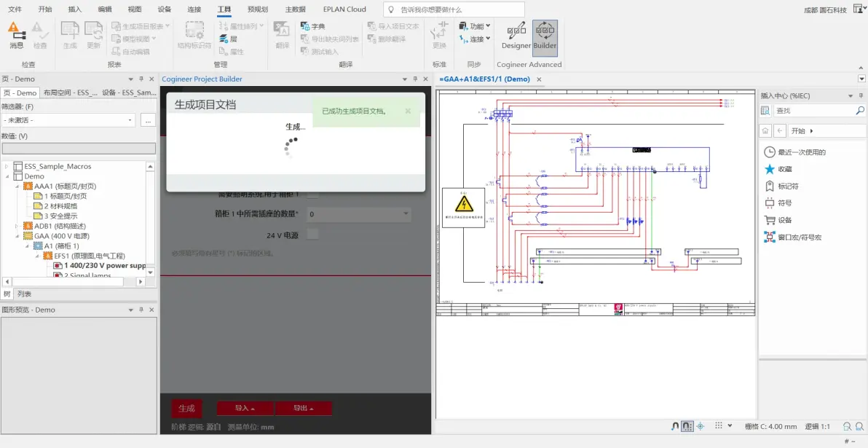Image resolution: width=868 pixels, height=448 pixels.
Task: Open the 层 layer management tool
Action: click(229, 39)
